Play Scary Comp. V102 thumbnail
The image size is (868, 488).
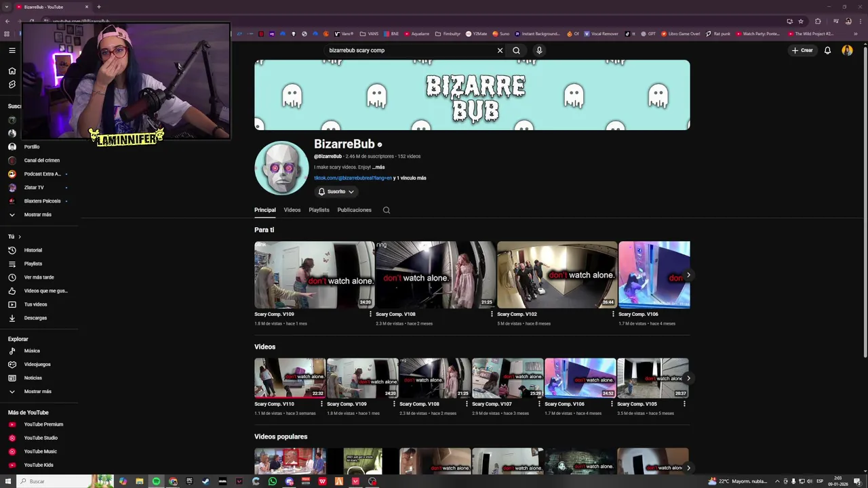coord(557,274)
